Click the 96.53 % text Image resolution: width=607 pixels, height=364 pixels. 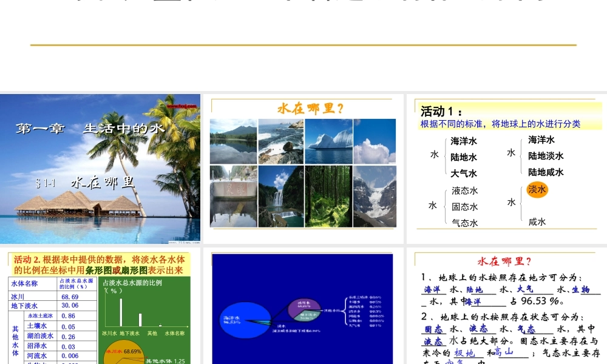[x=541, y=301]
